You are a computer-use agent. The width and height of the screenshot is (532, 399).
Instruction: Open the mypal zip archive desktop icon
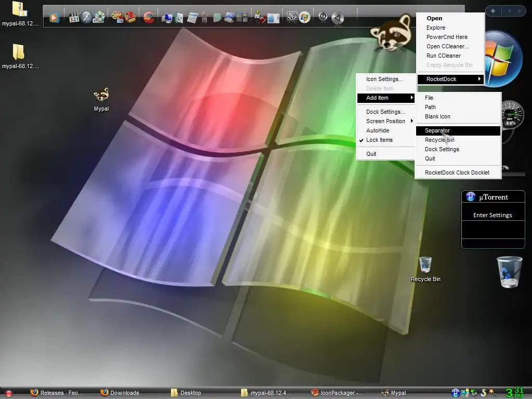click(20, 14)
